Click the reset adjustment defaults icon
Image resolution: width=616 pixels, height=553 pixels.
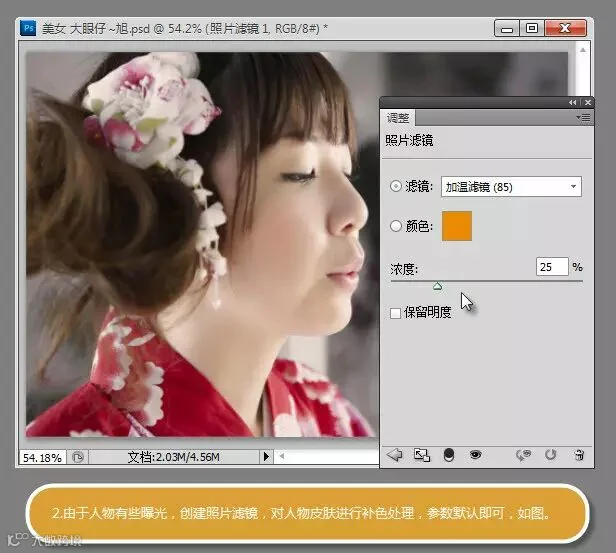click(x=551, y=455)
